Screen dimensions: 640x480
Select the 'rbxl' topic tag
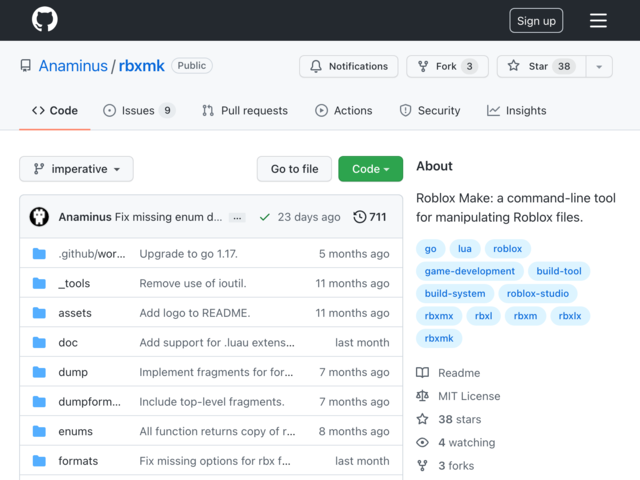click(x=483, y=316)
